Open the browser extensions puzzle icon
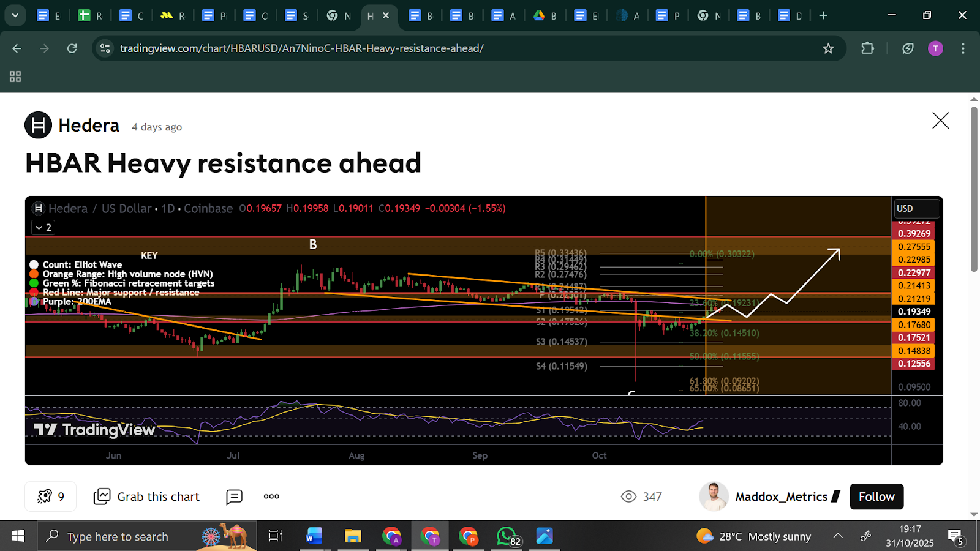 [x=867, y=48]
